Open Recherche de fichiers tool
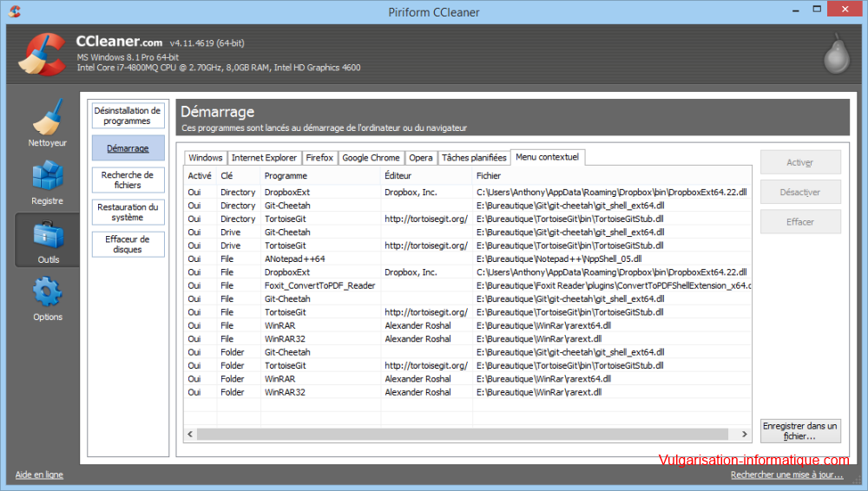 (128, 180)
